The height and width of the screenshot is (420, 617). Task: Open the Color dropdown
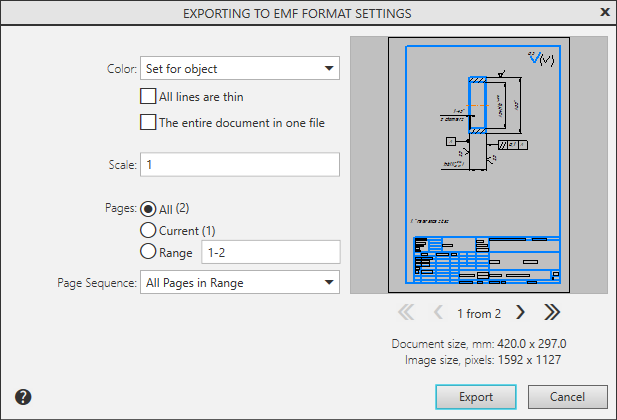point(240,69)
